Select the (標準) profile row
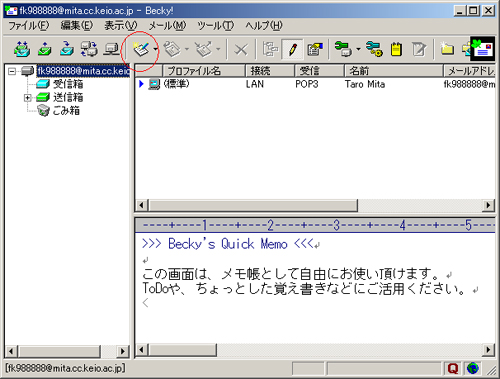The height and width of the screenshot is (379, 500). pyautogui.click(x=315, y=84)
